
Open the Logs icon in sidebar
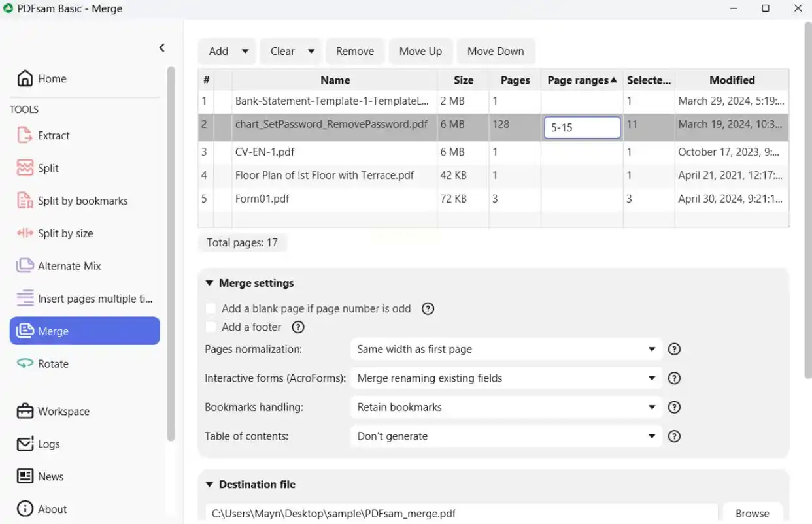click(25, 444)
